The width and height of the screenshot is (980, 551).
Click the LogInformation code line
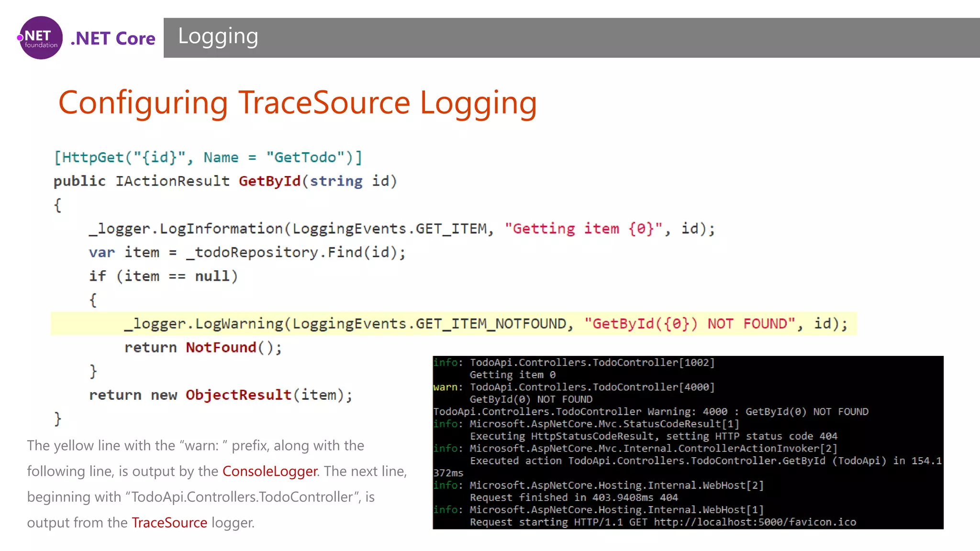click(402, 229)
